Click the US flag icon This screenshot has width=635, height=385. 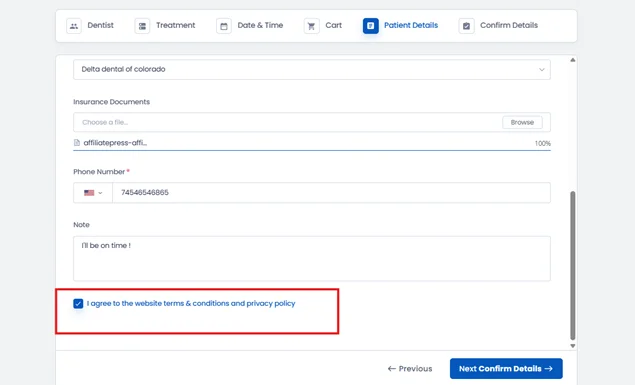(89, 193)
